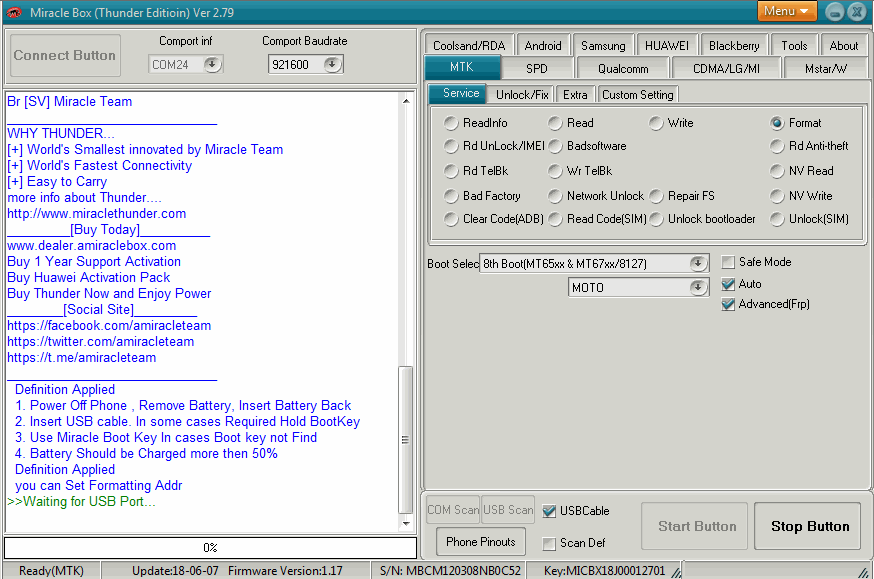Select the Mstar/W tab
874x579 pixels.
point(826,69)
